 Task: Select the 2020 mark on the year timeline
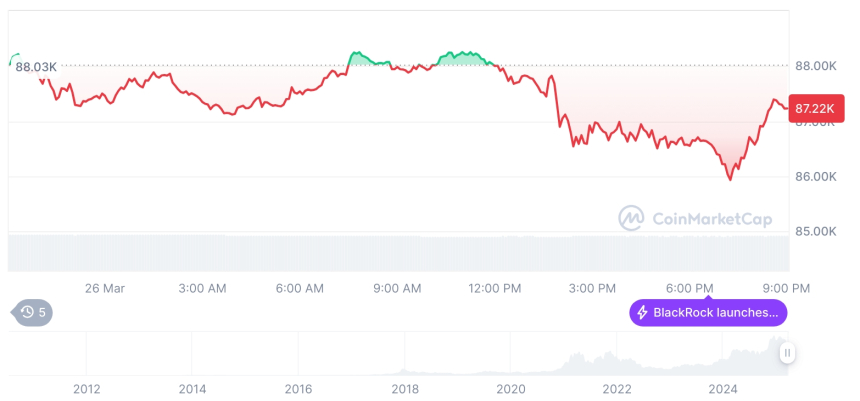point(510,389)
